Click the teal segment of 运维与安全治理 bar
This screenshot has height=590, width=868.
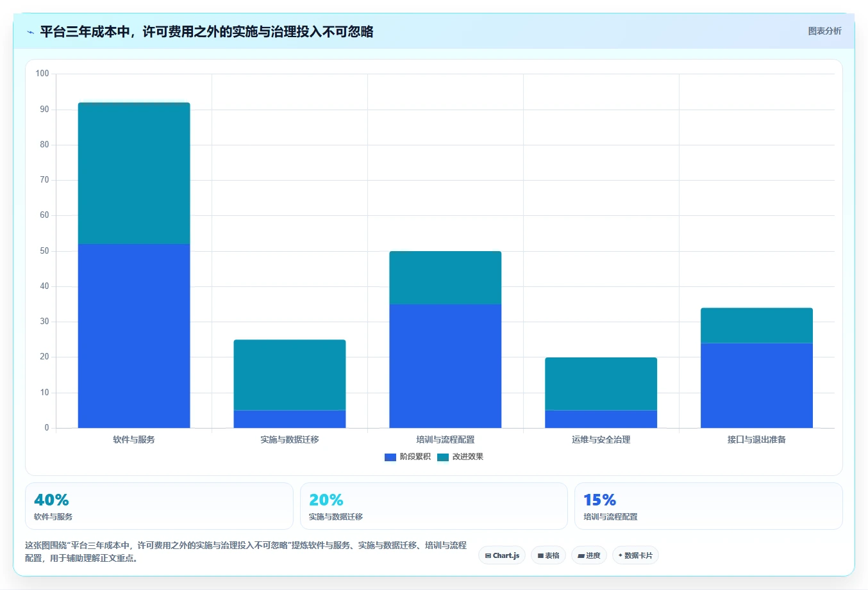tap(601, 384)
